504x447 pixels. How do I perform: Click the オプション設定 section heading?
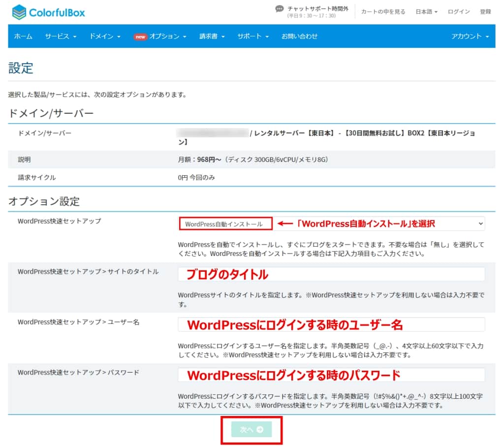(44, 201)
